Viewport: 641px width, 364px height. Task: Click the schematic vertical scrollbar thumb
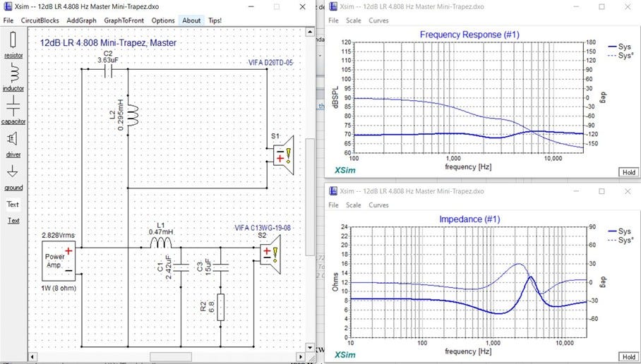click(x=310, y=197)
